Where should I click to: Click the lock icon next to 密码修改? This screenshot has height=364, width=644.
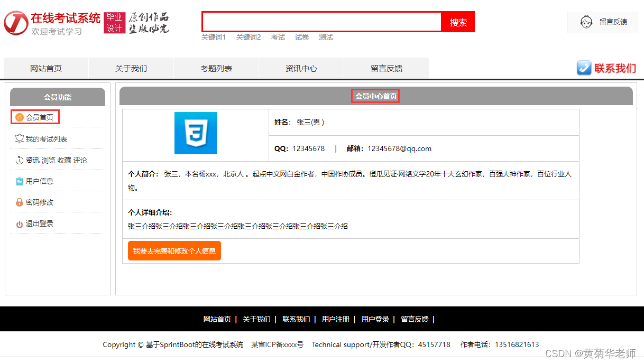(x=20, y=202)
